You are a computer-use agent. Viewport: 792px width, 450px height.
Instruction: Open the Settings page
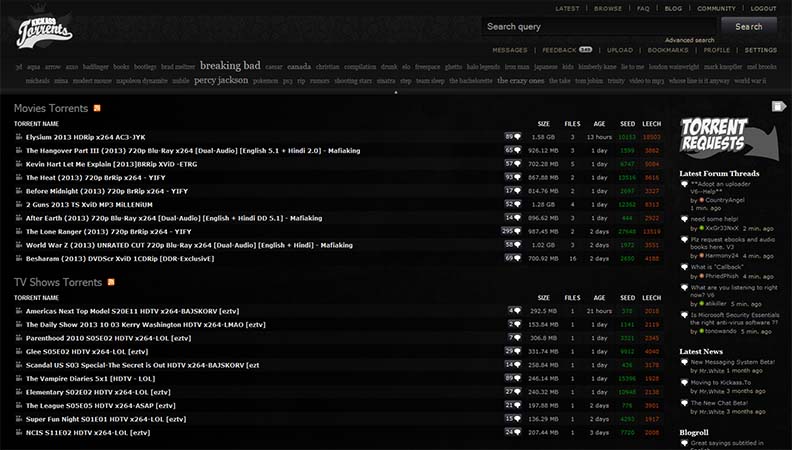[761, 50]
